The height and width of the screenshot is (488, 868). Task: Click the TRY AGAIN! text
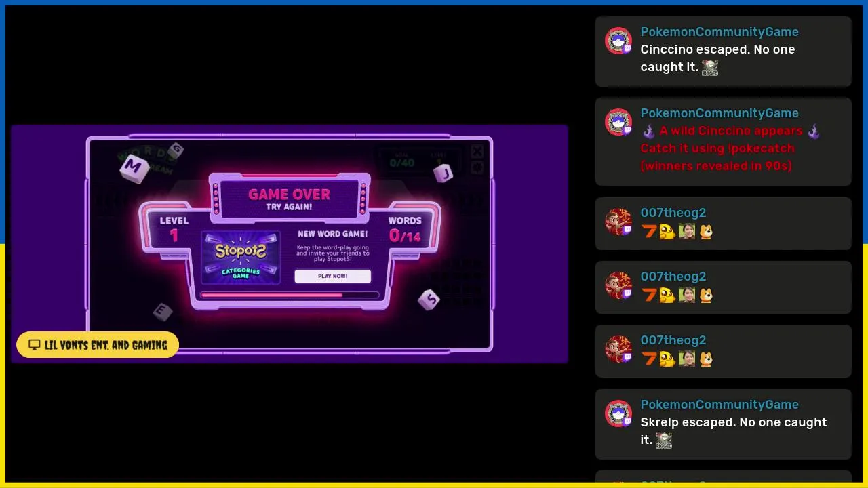(289, 207)
